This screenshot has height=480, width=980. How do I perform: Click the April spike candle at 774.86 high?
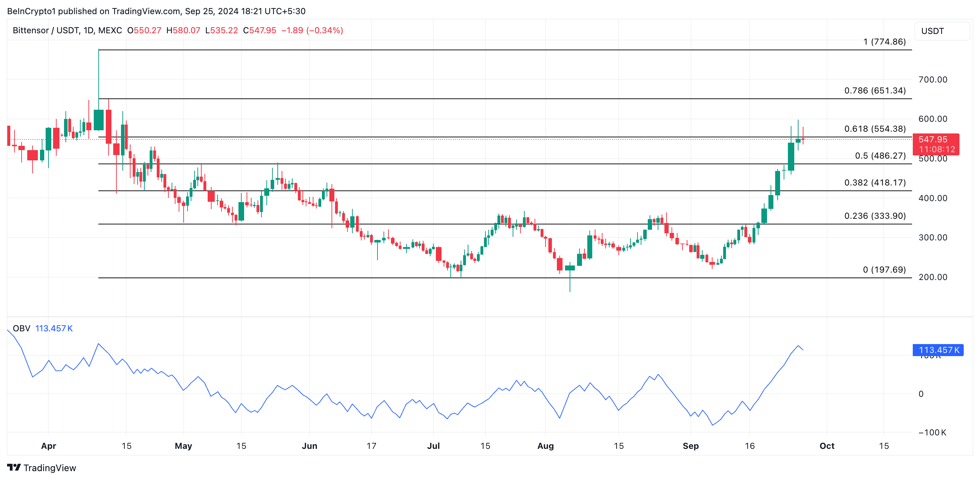99,120
